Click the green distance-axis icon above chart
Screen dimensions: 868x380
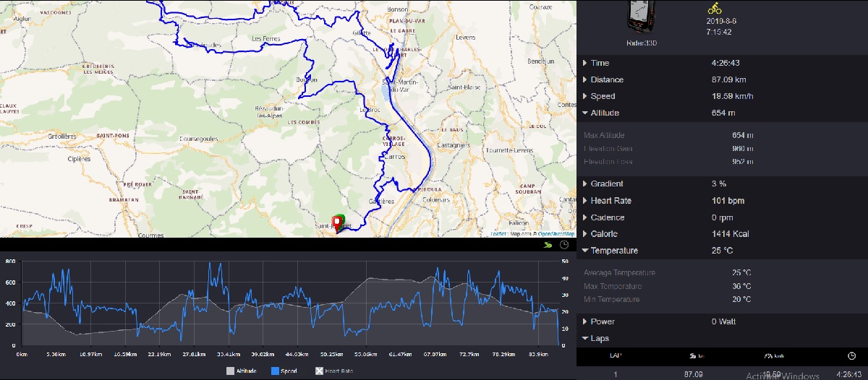point(549,246)
